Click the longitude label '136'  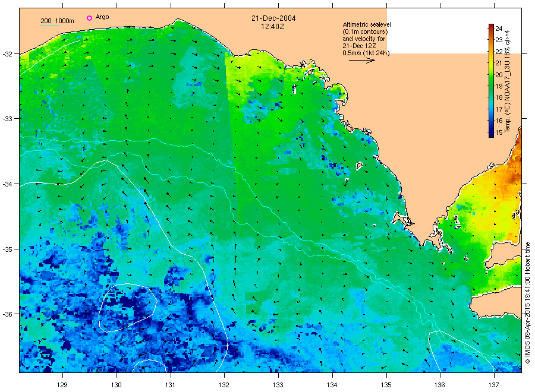coord(440,385)
